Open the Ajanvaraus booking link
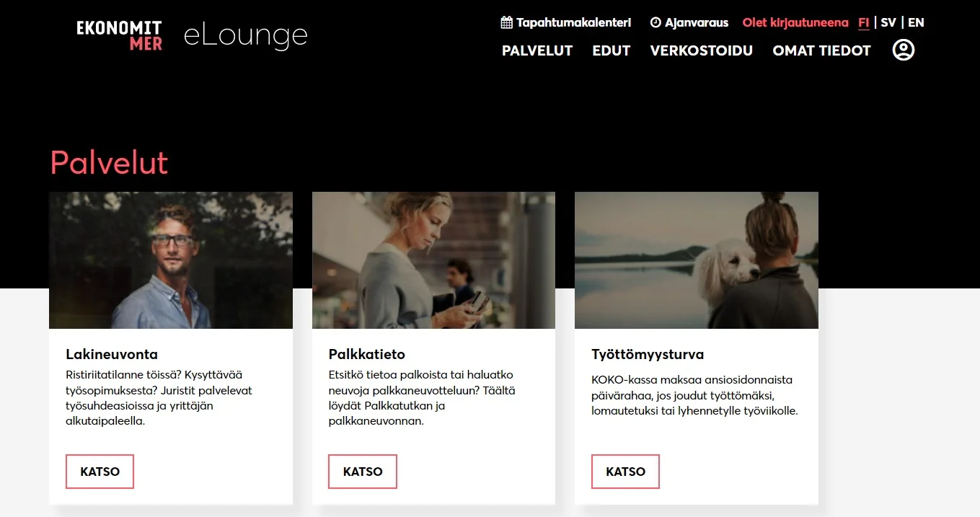980x517 pixels. click(x=696, y=22)
